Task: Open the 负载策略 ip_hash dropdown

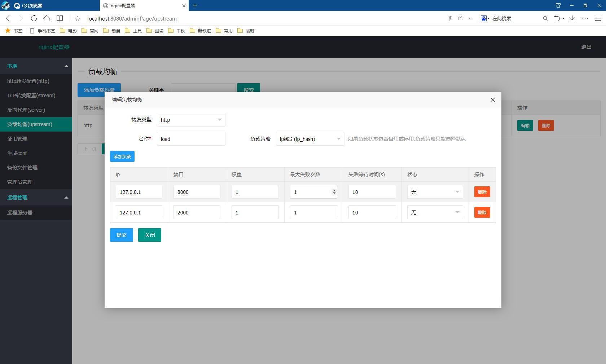Action: tap(310, 139)
